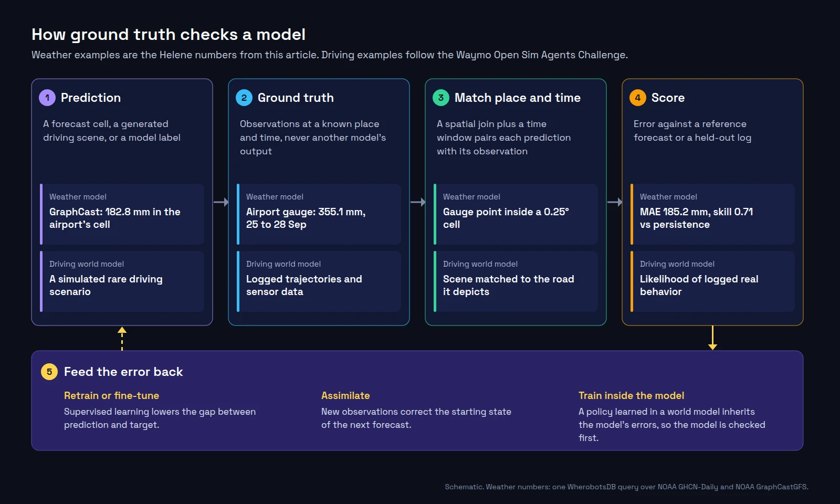
Task: Click 'A spatial join plus a time window' description
Action: 504,138
